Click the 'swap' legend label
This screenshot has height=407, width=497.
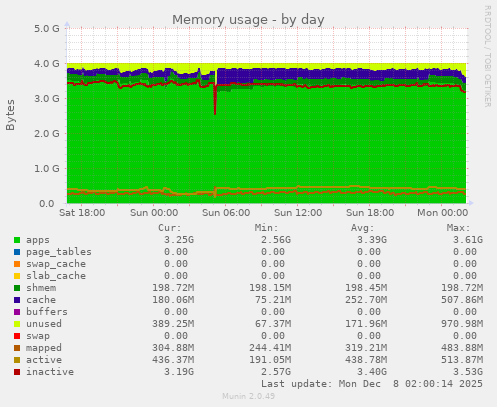[x=38, y=336]
